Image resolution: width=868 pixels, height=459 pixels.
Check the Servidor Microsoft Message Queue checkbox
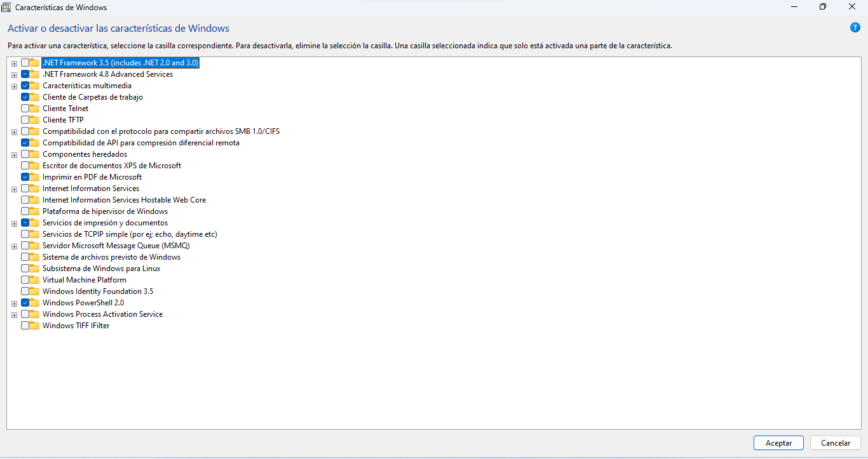[x=25, y=246]
